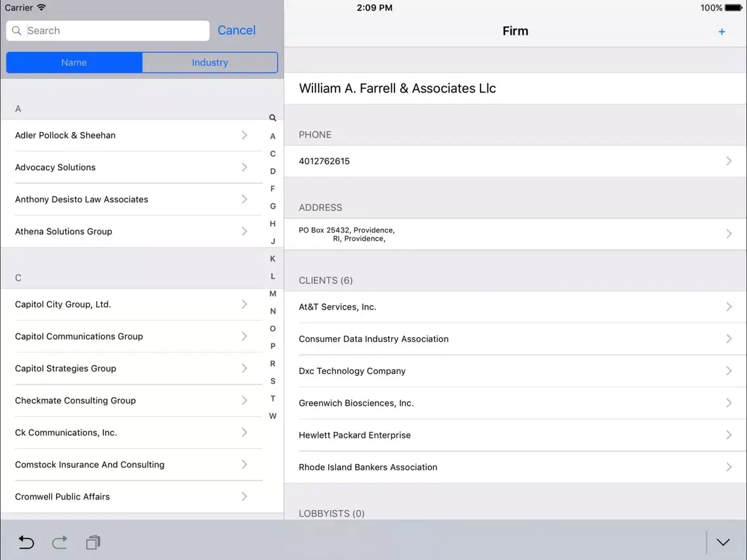The height and width of the screenshot is (560, 747).
Task: Cancel the search
Action: click(x=236, y=30)
